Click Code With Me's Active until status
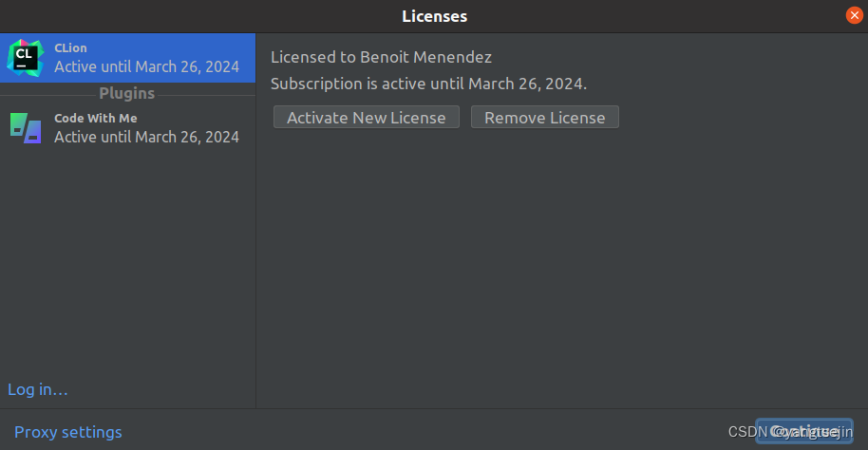The width and height of the screenshot is (868, 450). pos(146,137)
